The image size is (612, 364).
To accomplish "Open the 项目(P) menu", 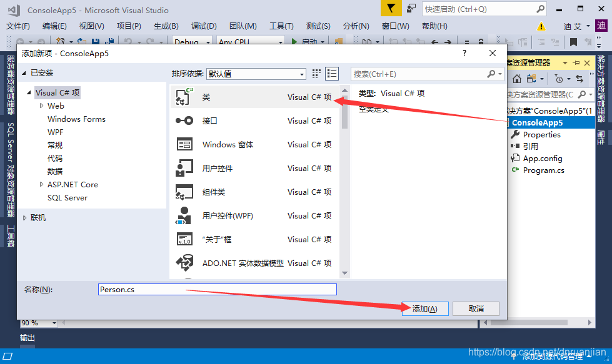I will point(128,26).
